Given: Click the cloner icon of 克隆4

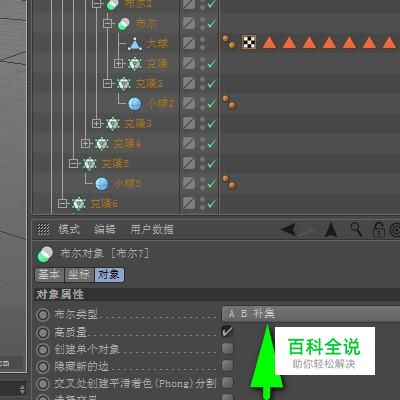Looking at the screenshot, I should pyautogui.click(x=102, y=144).
